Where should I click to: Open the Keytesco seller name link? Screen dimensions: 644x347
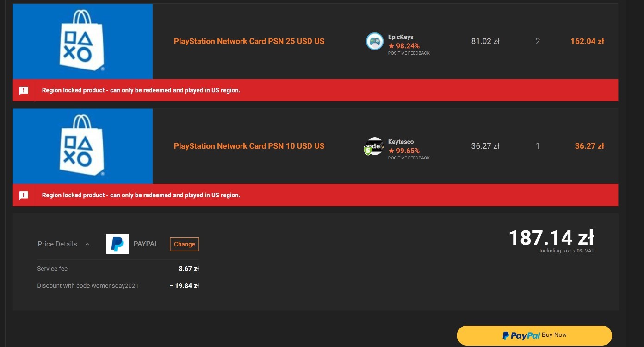pyautogui.click(x=401, y=142)
